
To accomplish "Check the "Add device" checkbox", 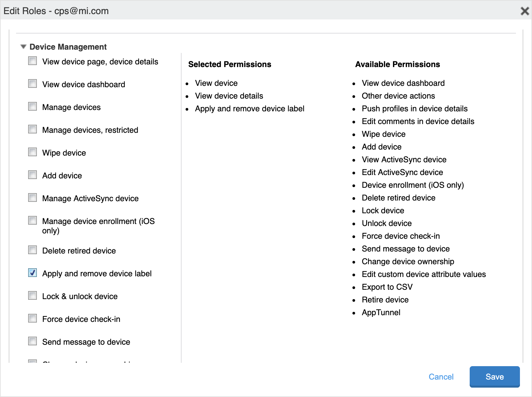I will point(32,175).
